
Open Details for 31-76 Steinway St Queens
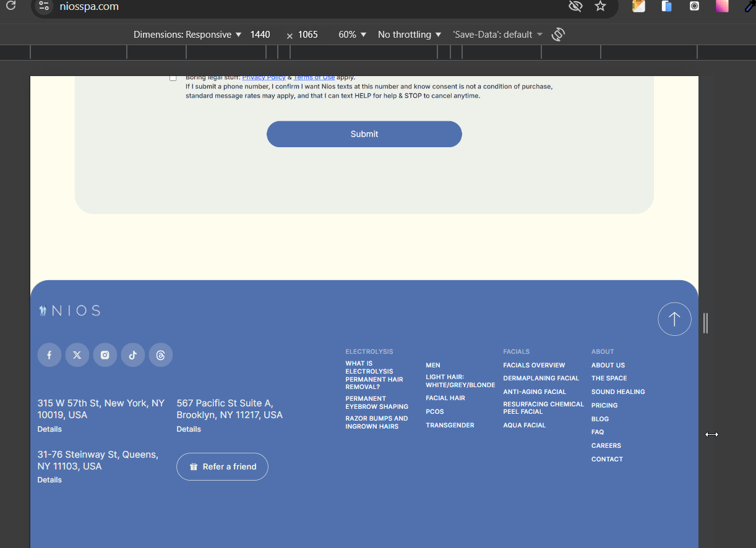coord(49,480)
